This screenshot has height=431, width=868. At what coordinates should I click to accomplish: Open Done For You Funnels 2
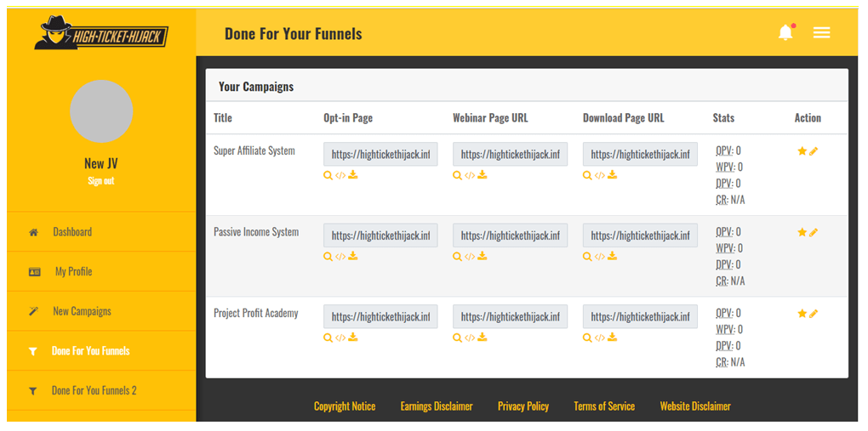tap(101, 390)
